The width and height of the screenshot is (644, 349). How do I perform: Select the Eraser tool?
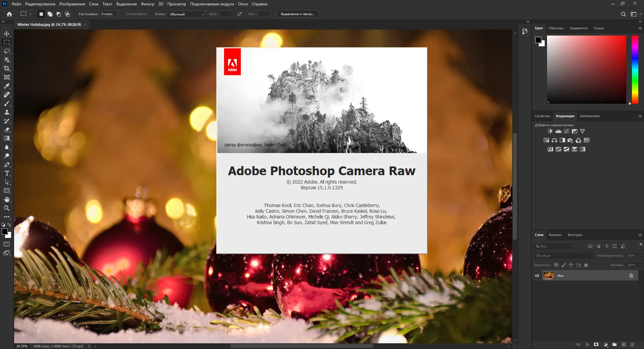point(7,130)
